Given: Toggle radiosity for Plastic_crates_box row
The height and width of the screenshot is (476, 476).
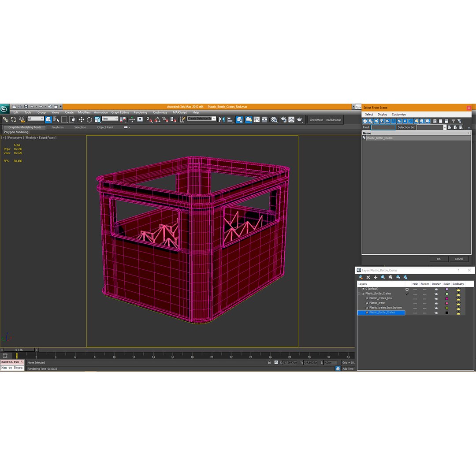Looking at the screenshot, I should 458,299.
